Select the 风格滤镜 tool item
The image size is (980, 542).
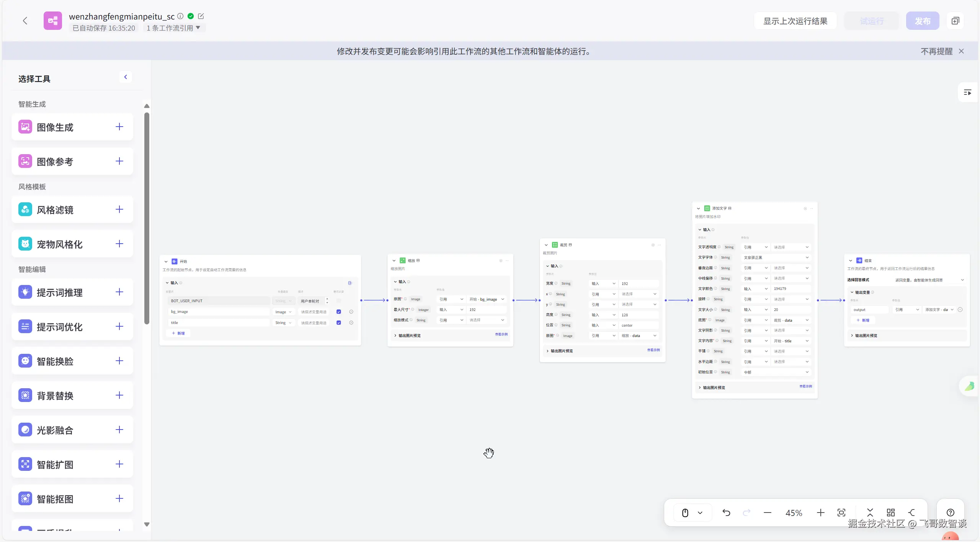(55, 210)
